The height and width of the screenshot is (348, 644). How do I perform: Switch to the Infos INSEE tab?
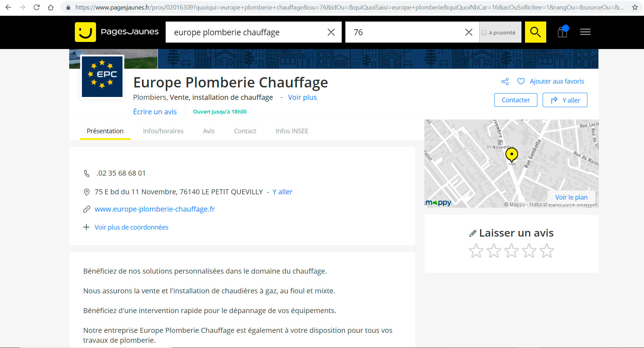(x=292, y=131)
